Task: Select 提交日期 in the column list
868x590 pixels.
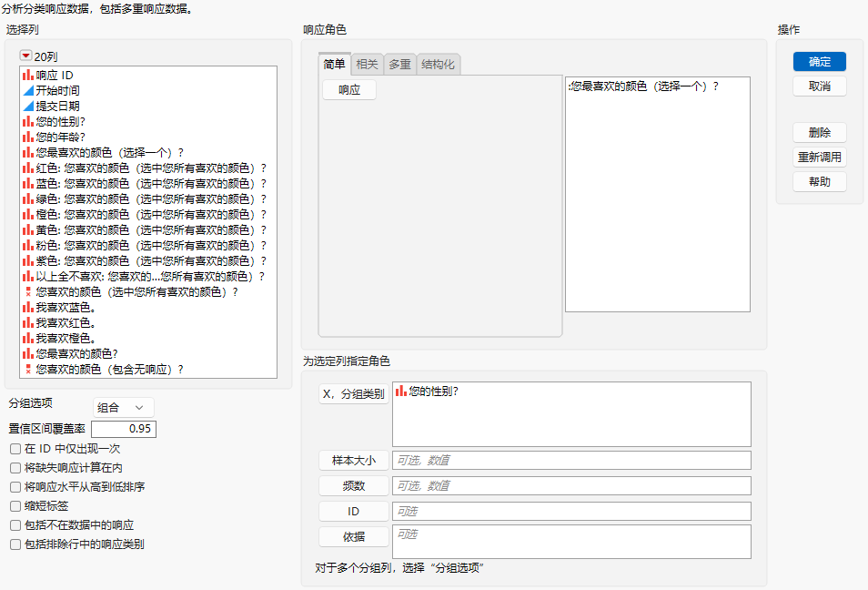Action: click(x=57, y=106)
